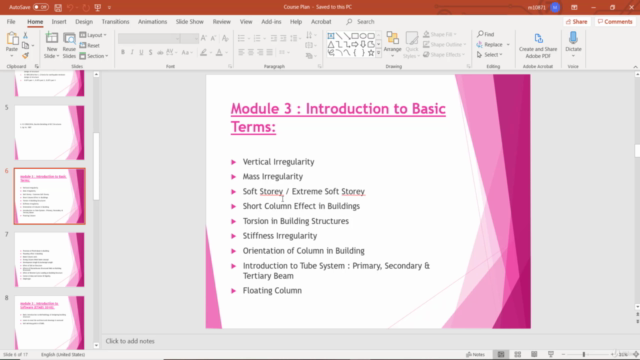Screen dimensions: 640x360
Task: Click the Paste clipboard icon
Action: tap(12, 39)
